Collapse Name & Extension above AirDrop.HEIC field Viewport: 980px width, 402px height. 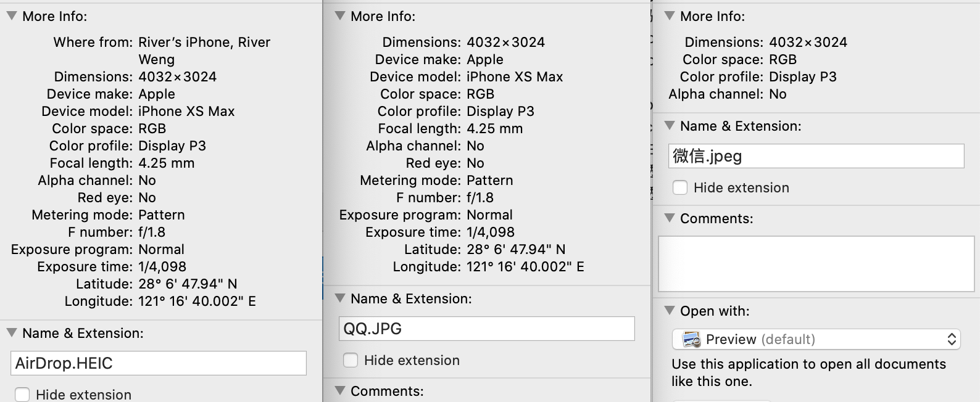coord(12,333)
